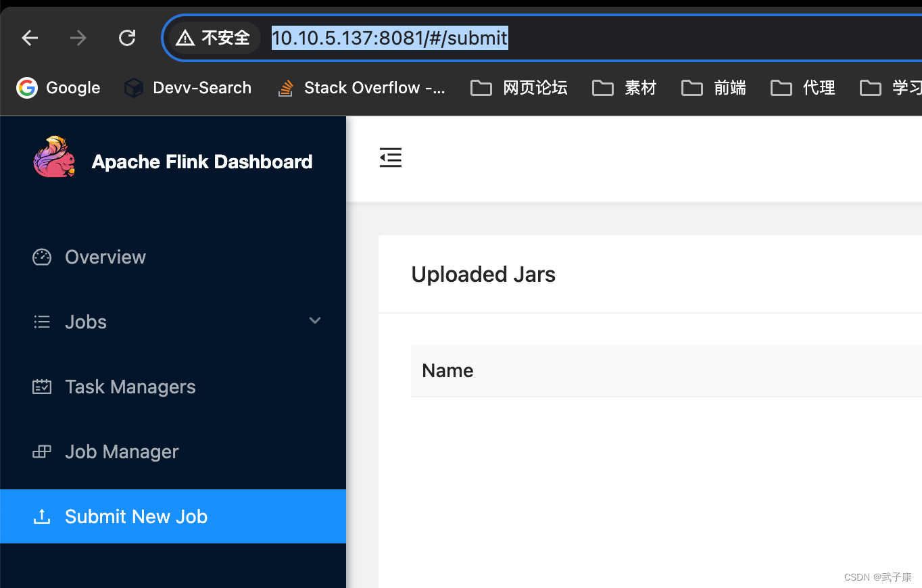
Task: Click the Job Manager icon in sidebar
Action: [x=41, y=451]
